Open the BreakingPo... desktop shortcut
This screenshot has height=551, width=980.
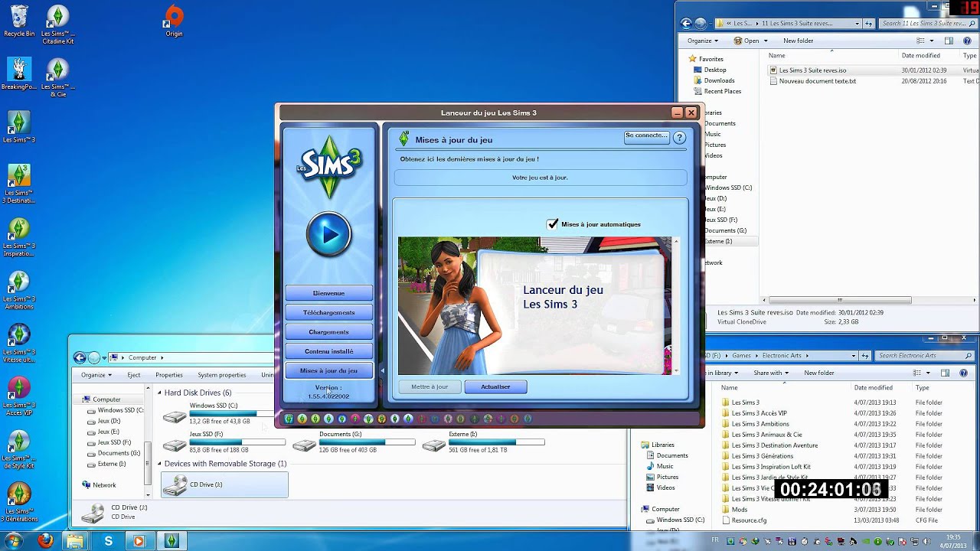pyautogui.click(x=19, y=74)
